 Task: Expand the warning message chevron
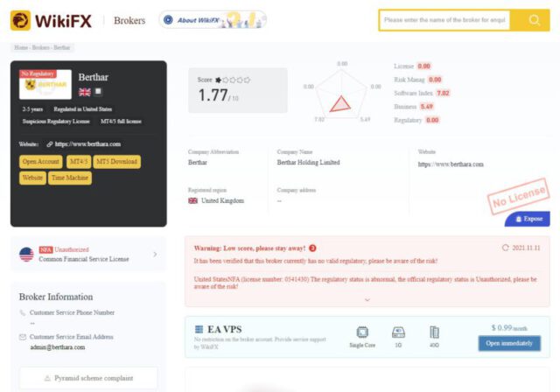[x=367, y=299]
